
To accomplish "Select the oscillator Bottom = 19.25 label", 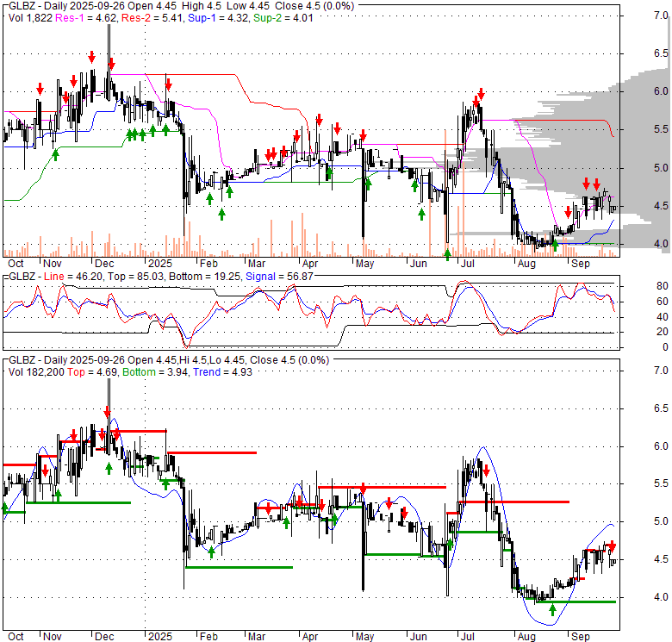I will (205, 277).
